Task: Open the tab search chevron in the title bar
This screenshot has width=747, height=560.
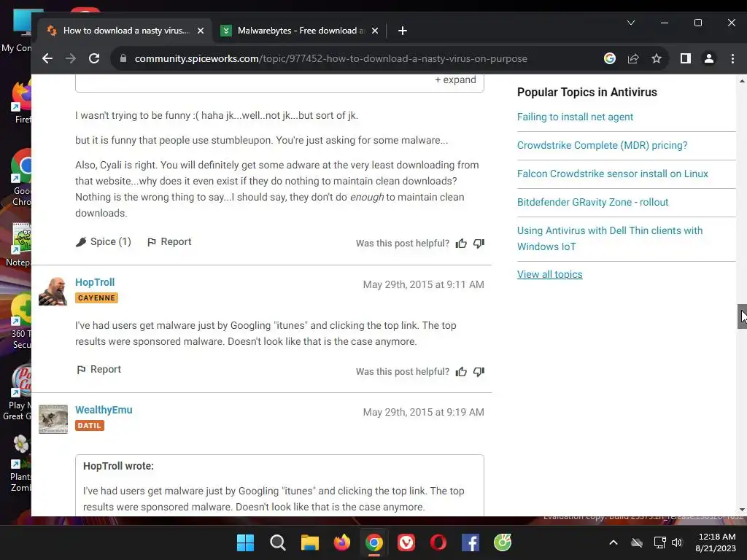Action: (631, 23)
